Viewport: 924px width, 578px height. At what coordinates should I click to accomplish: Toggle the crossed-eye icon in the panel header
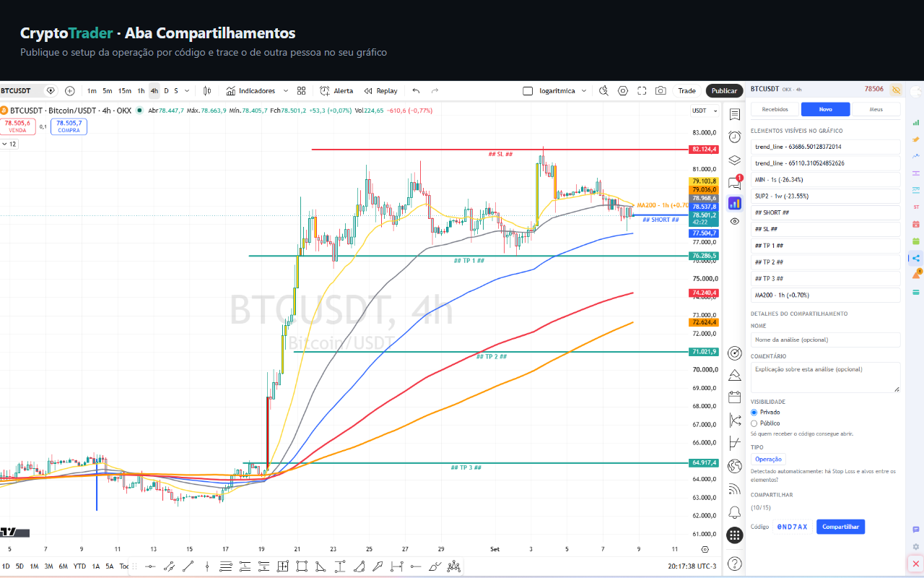coord(896,90)
